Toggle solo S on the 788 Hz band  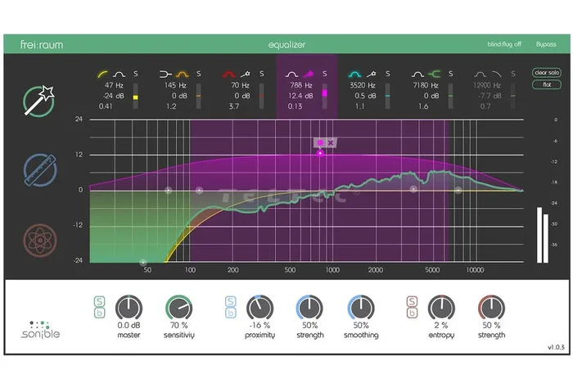point(324,74)
